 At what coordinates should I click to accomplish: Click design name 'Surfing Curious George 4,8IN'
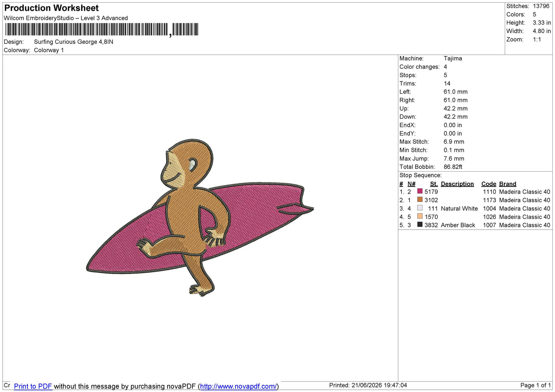coord(73,42)
